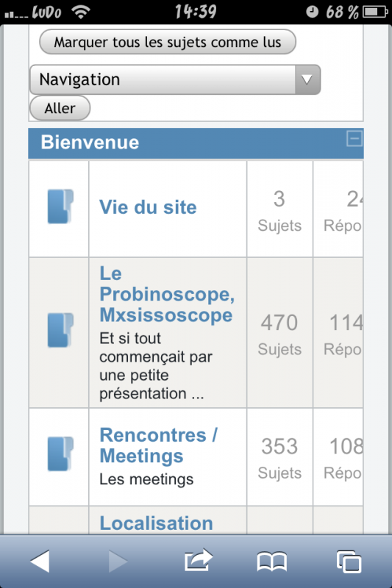Open Le Probinoscope, Mxsissoscope forum
Image resolution: width=392 pixels, height=588 pixels.
click(167, 295)
